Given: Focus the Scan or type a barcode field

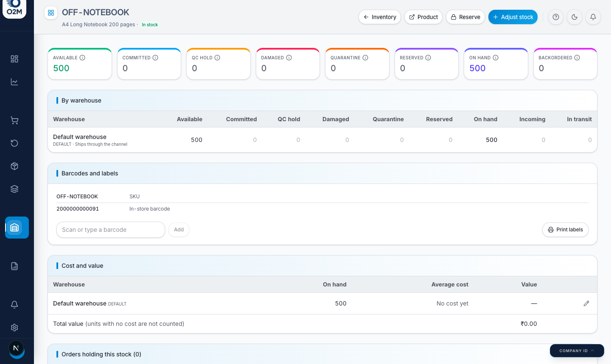Looking at the screenshot, I should [x=111, y=230].
